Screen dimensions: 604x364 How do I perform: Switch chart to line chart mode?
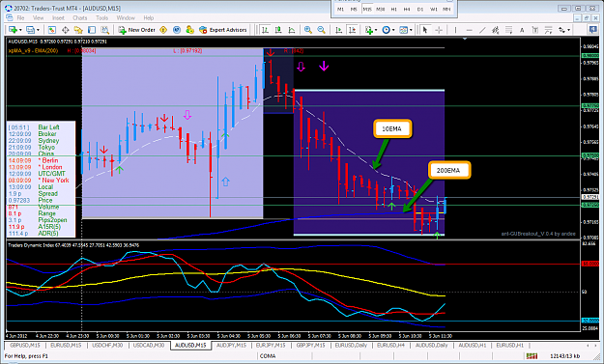(x=292, y=30)
